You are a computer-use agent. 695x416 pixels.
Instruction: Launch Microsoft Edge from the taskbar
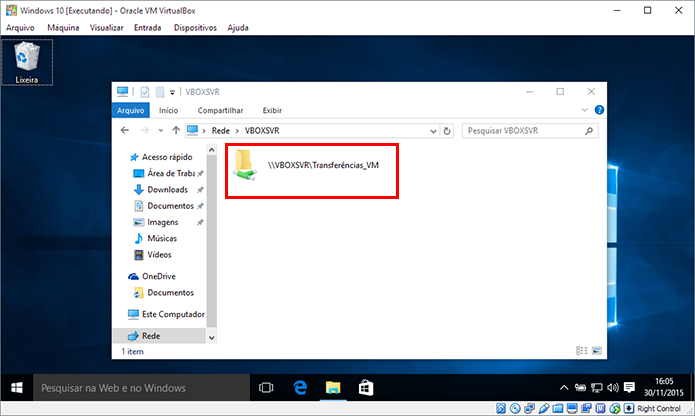tap(300, 388)
